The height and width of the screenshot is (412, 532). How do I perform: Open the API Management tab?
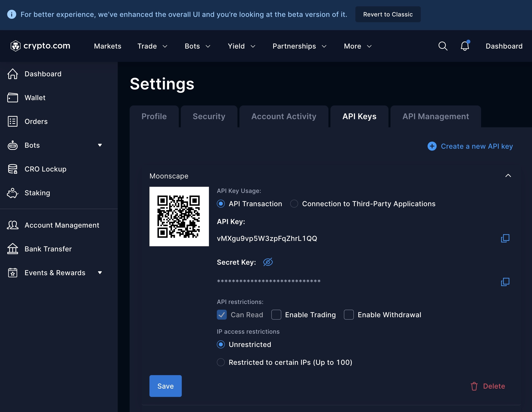(x=435, y=116)
